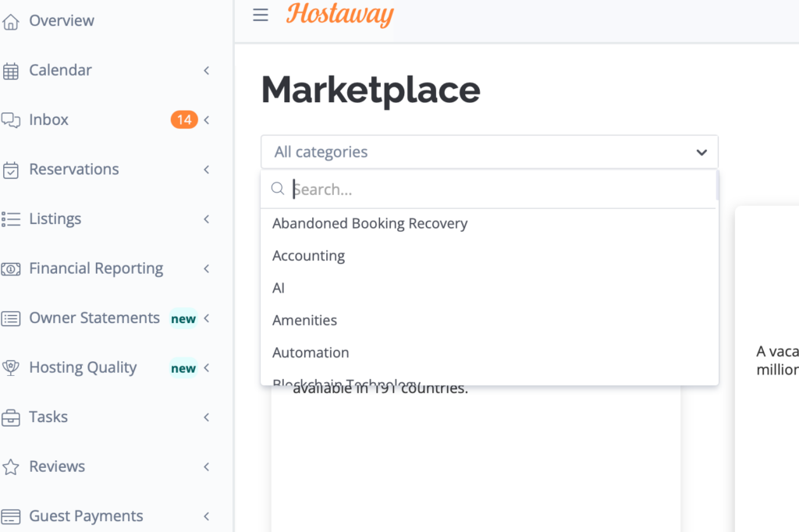Click the Inbox 14 unread badge
The width and height of the screenshot is (799, 532).
(184, 120)
